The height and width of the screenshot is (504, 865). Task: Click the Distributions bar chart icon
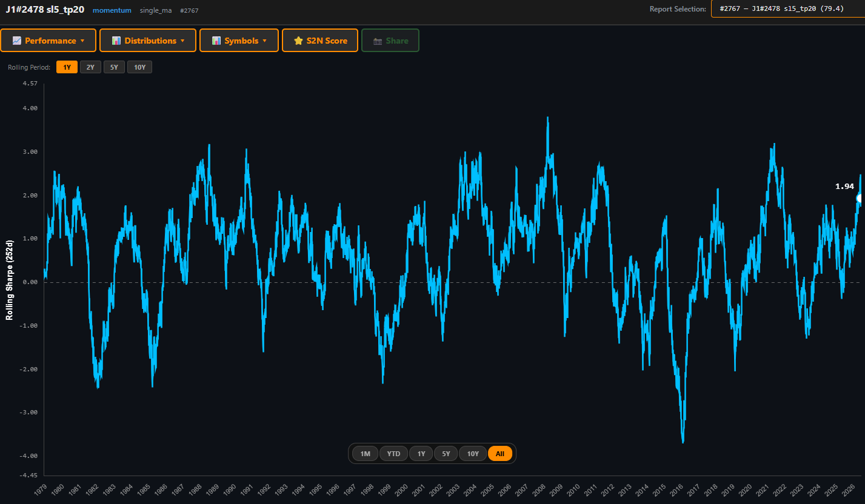tap(116, 41)
